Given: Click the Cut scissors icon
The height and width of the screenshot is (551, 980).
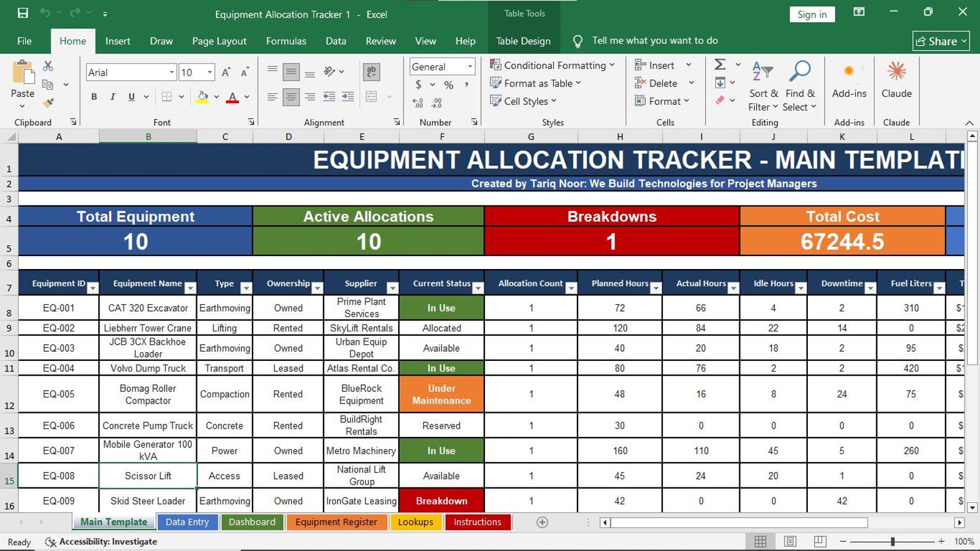Looking at the screenshot, I should (x=48, y=65).
